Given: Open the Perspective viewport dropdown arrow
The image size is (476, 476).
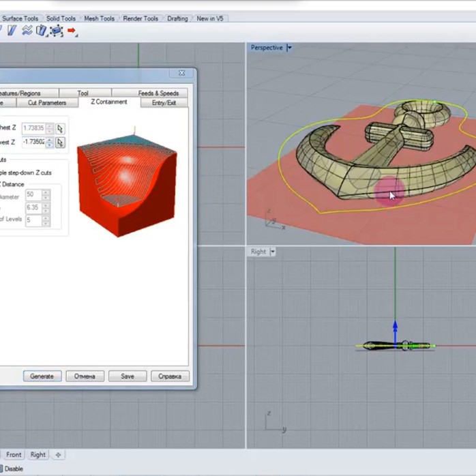Looking at the screenshot, I should (289, 48).
